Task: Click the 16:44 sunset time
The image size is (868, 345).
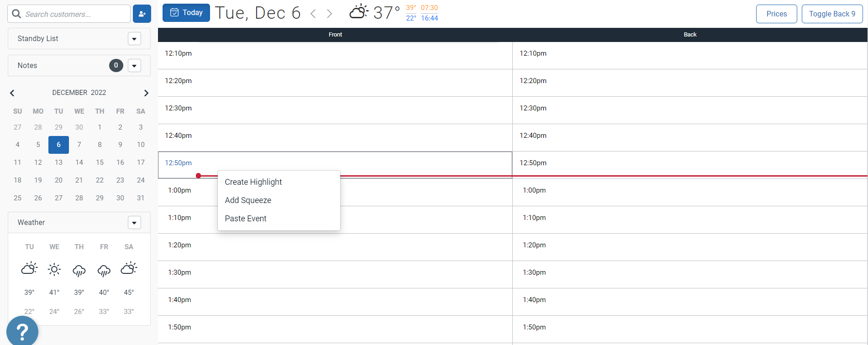Action: point(429,18)
